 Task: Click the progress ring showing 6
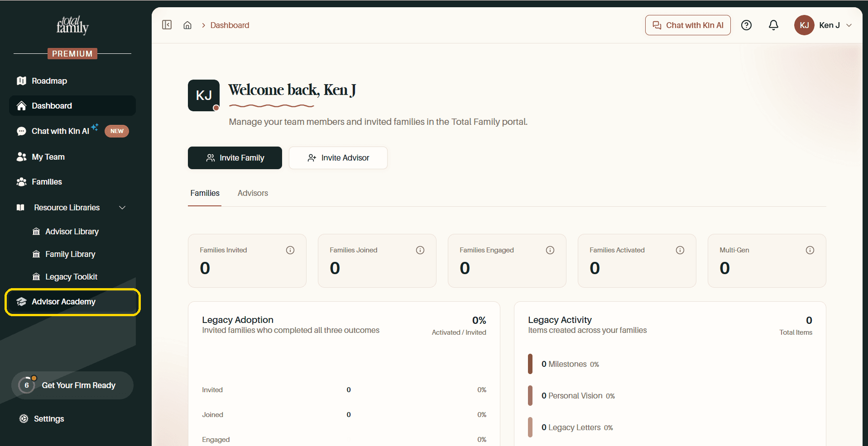[x=27, y=385]
